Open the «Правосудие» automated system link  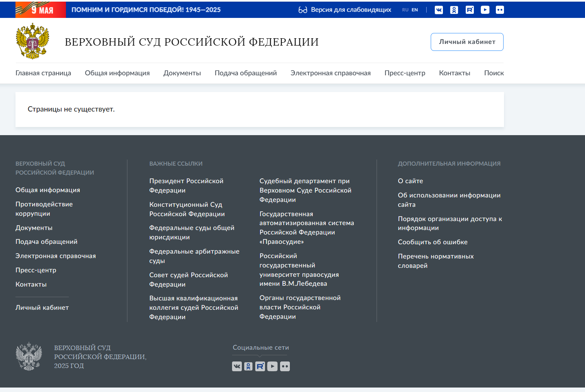pos(307,228)
